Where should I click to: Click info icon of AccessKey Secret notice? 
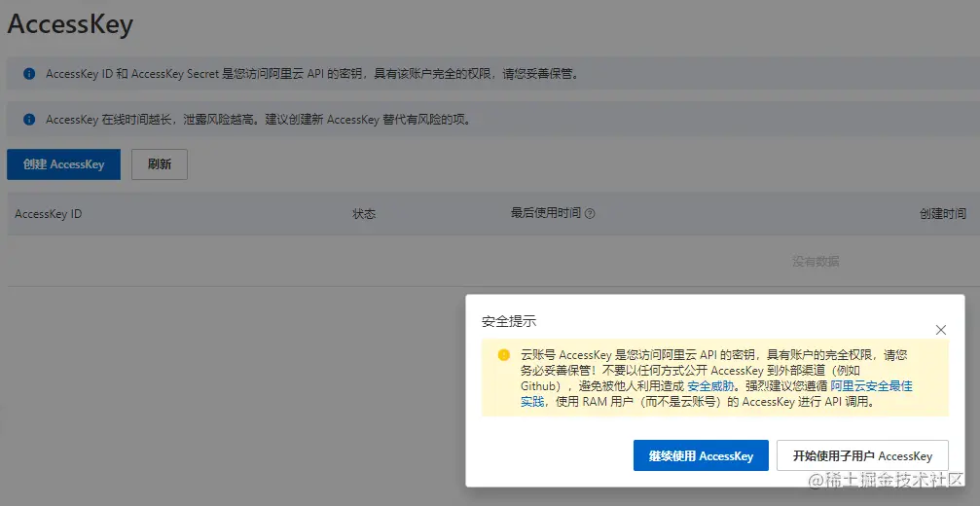[29, 74]
